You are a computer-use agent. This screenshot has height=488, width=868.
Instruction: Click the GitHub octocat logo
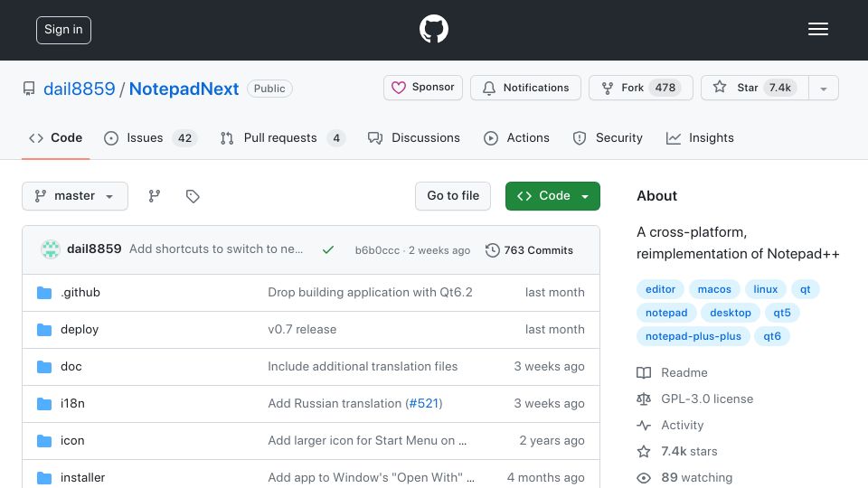433,29
